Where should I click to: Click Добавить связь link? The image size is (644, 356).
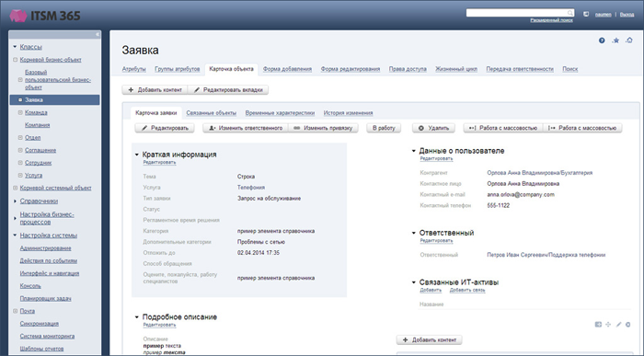[467, 291]
